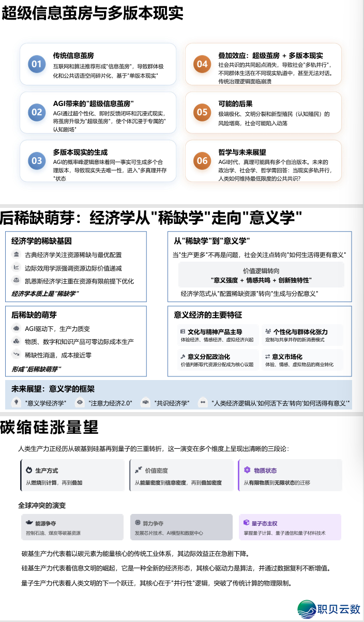Click the orange 04 numbered circle

(x=202, y=64)
